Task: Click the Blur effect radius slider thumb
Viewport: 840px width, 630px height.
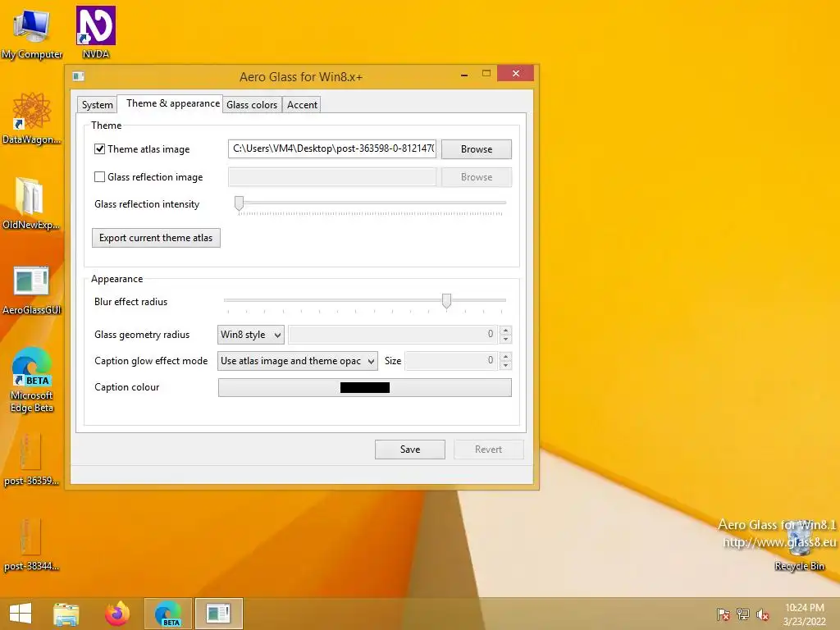Action: coord(446,301)
